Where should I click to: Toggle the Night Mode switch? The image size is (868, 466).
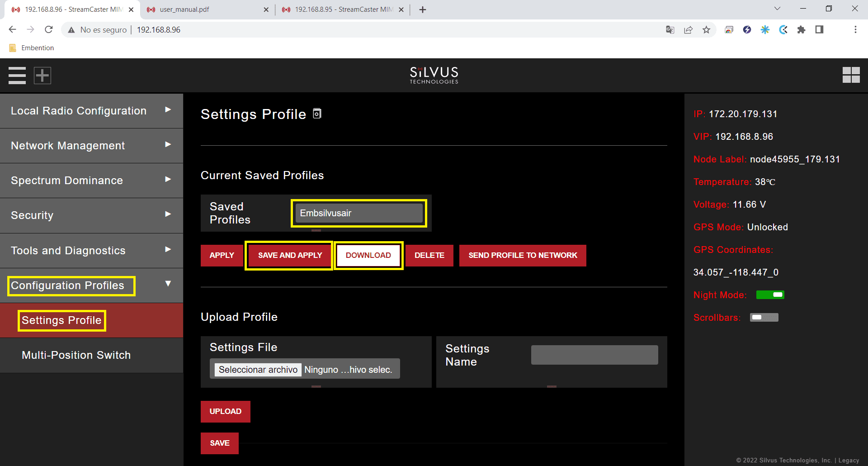pyautogui.click(x=770, y=295)
